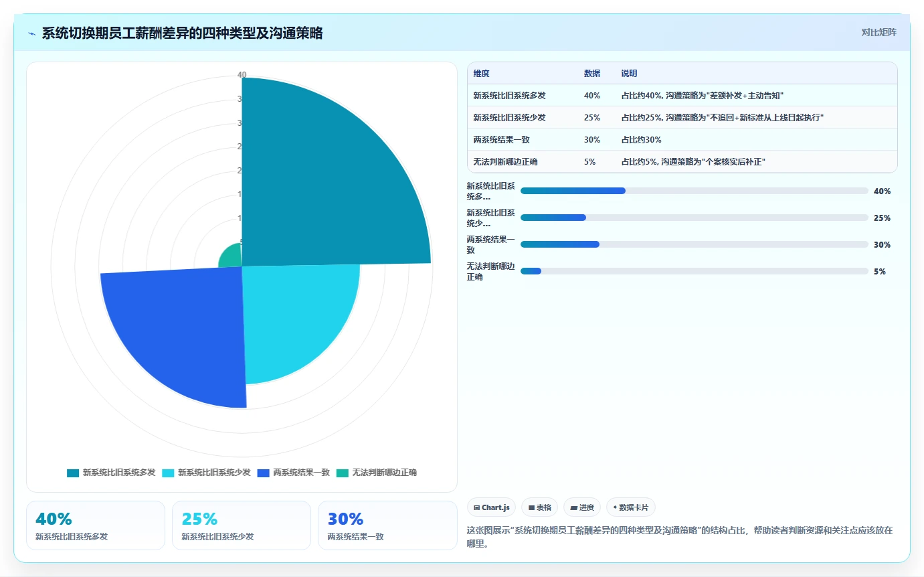Viewport: 924px width, 577px height.
Task: Select the Chart.js tag chip
Action: pos(492,507)
